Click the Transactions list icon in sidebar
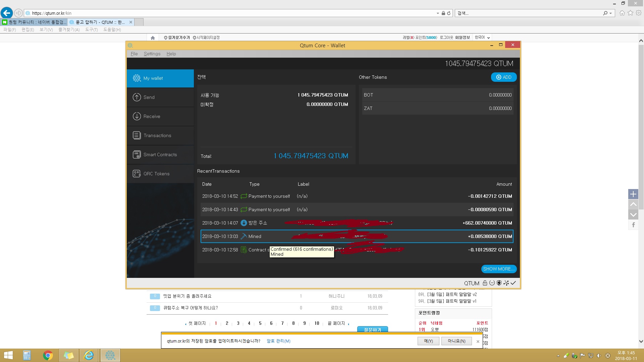The image size is (644, 362). click(137, 135)
